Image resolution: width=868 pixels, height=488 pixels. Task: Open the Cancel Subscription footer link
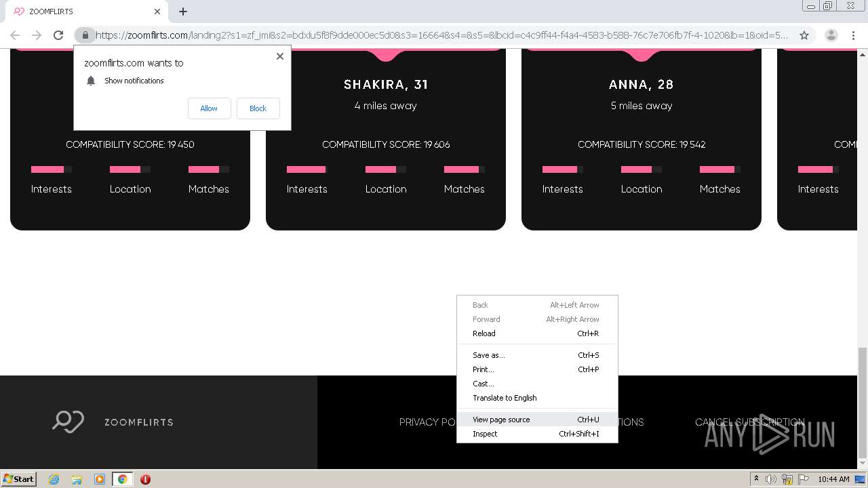(x=749, y=422)
